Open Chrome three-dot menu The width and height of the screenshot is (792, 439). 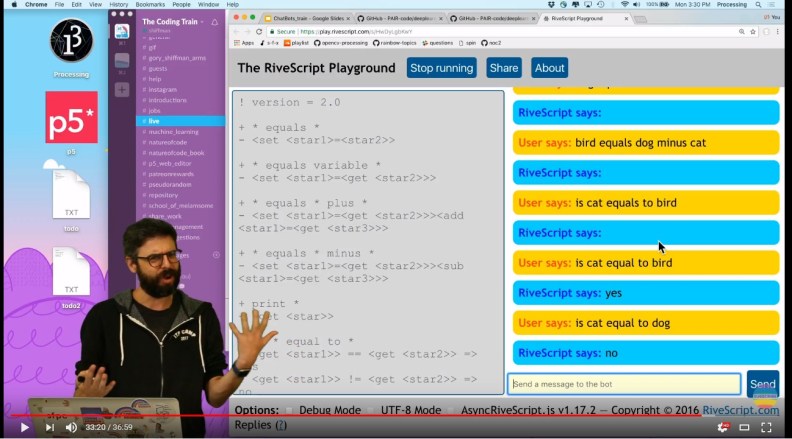[777, 31]
